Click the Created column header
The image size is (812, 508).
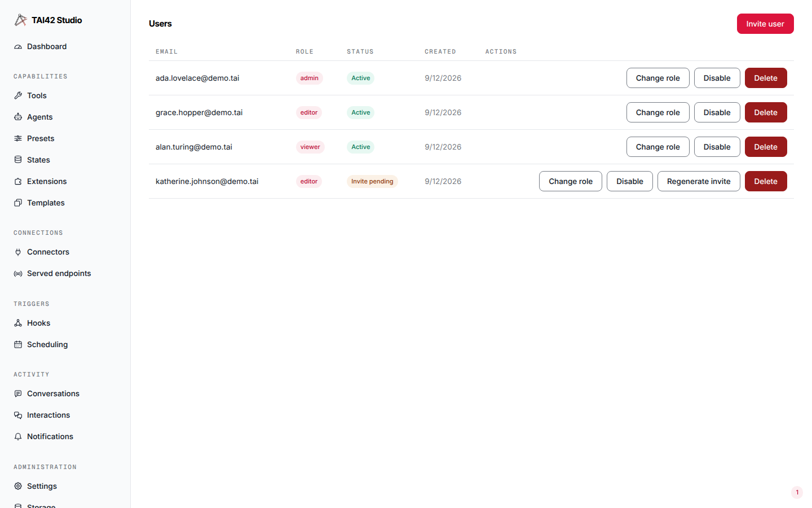[x=440, y=51]
